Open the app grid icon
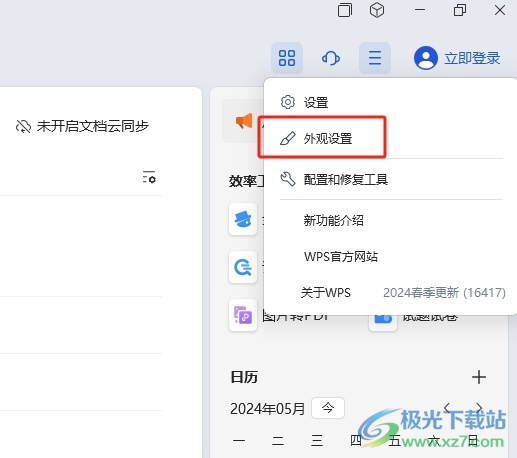 pyautogui.click(x=287, y=58)
